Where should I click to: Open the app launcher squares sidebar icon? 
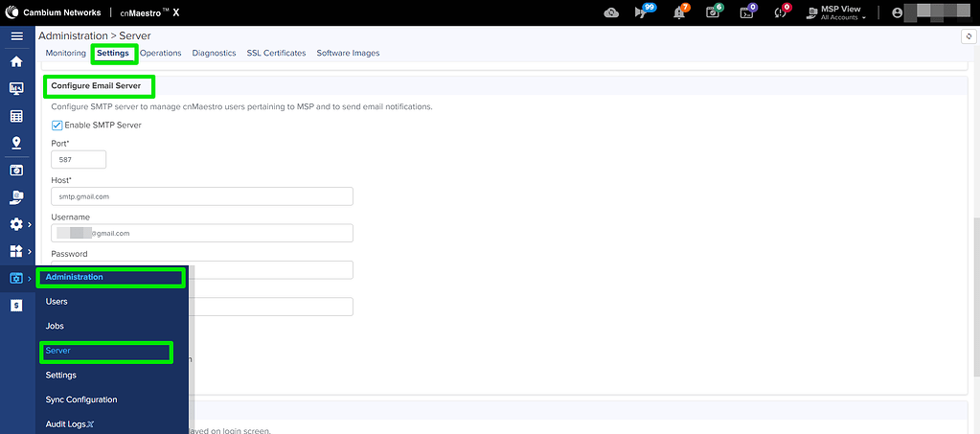15,251
